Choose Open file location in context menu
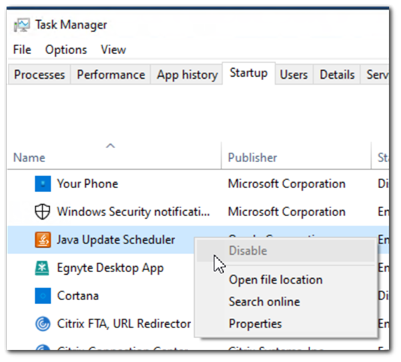This screenshot has height=362, width=401. 286,280
